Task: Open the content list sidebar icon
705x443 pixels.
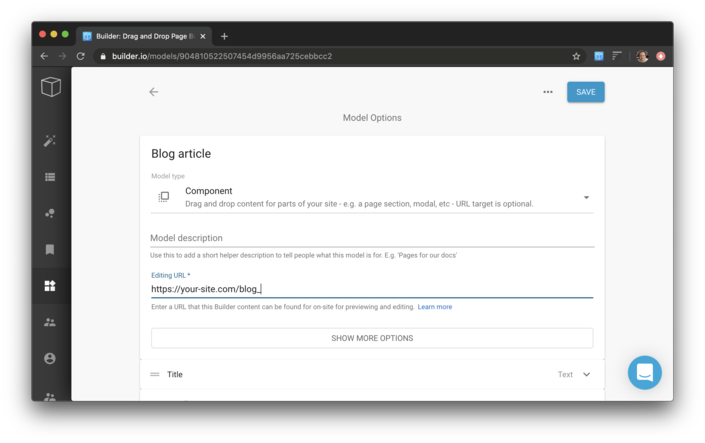Action: click(50, 177)
